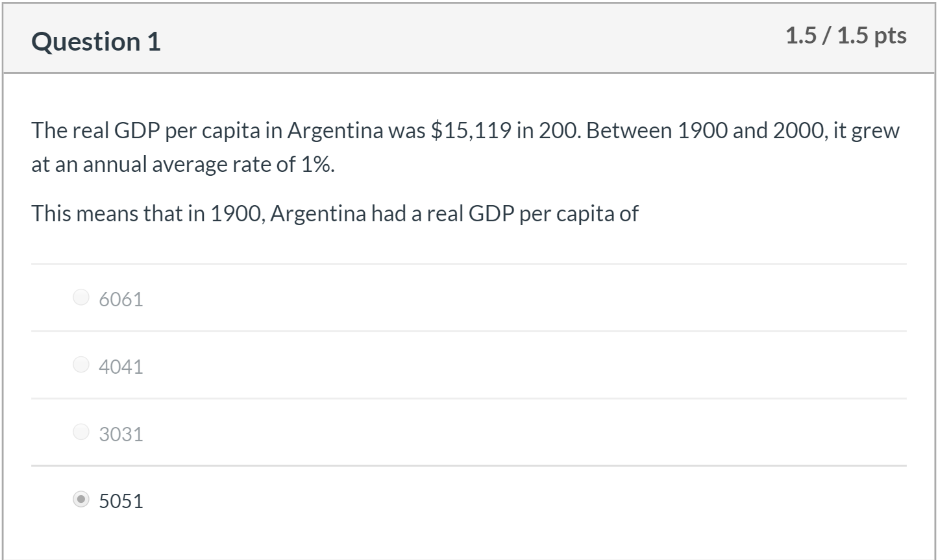Viewport: 938px width, 560px height.
Task: Click the answer label text "4041"
Action: pyautogui.click(x=120, y=366)
